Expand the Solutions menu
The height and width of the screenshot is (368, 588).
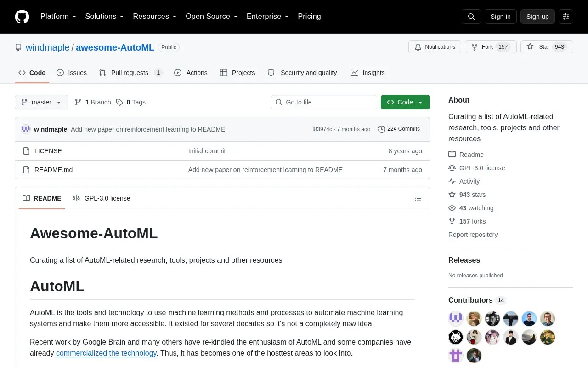click(x=105, y=17)
